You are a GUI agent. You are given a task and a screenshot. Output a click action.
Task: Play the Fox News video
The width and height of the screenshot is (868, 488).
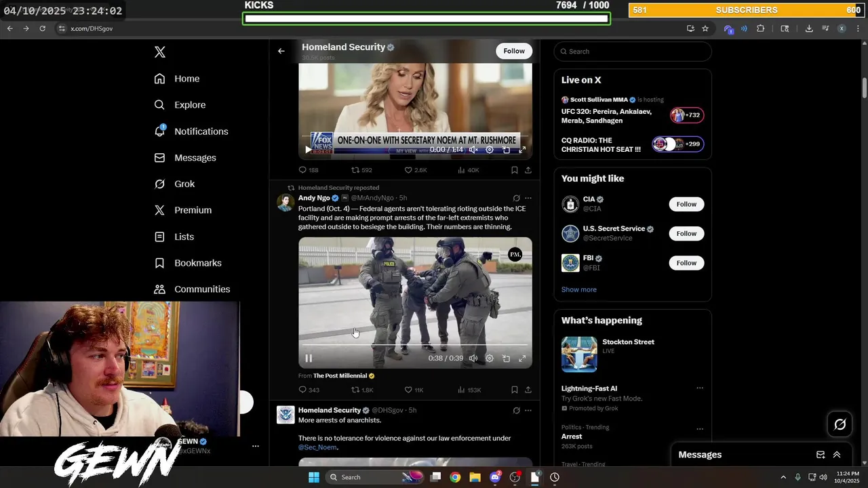(x=309, y=150)
